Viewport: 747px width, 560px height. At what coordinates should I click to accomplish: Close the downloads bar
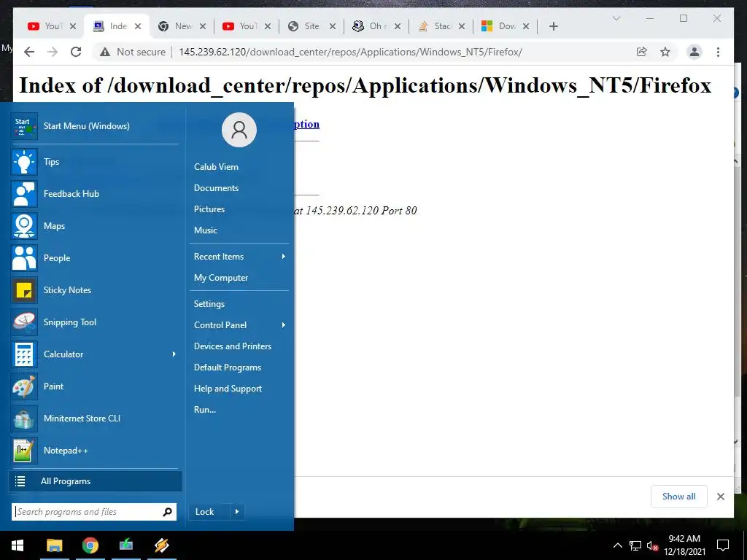coord(720,497)
